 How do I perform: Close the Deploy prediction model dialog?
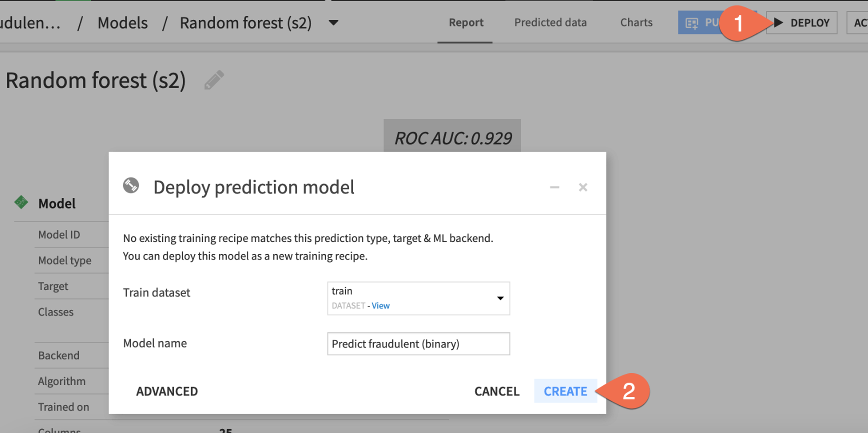tap(583, 187)
